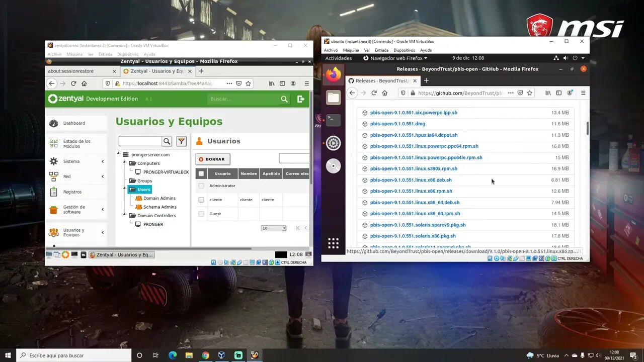Screen dimensions: 644x362
Task: Open the Library icon in Ubuntu Firefox
Action: pyautogui.click(x=548, y=93)
